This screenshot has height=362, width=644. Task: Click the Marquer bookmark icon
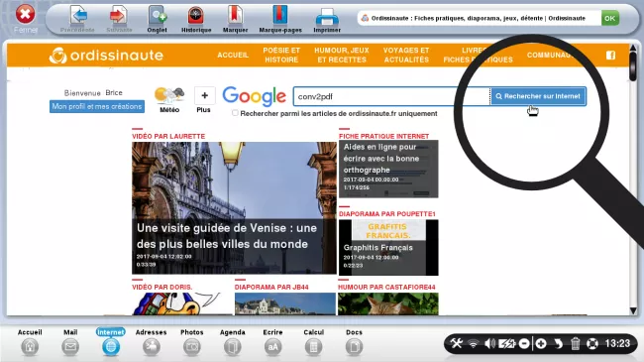pyautogui.click(x=235, y=16)
